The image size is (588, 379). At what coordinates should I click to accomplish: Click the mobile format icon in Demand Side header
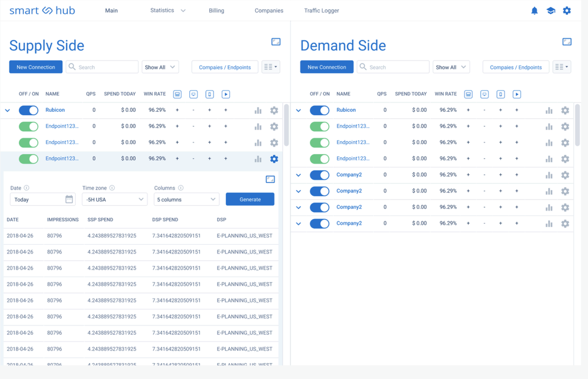point(500,94)
